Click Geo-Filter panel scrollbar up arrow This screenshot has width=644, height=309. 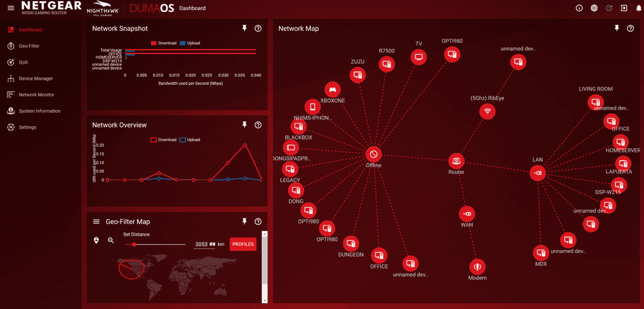[265, 233]
